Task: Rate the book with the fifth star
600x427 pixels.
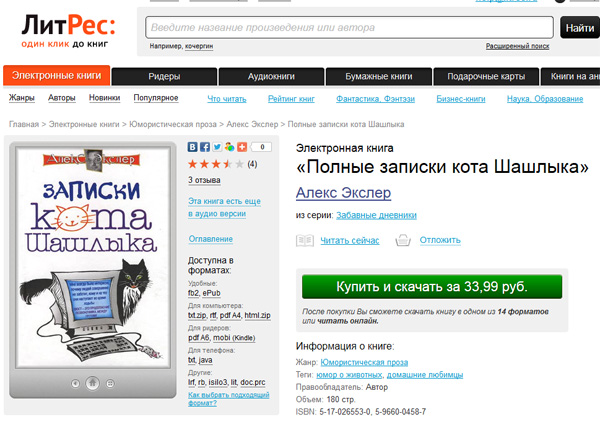Action: click(240, 164)
